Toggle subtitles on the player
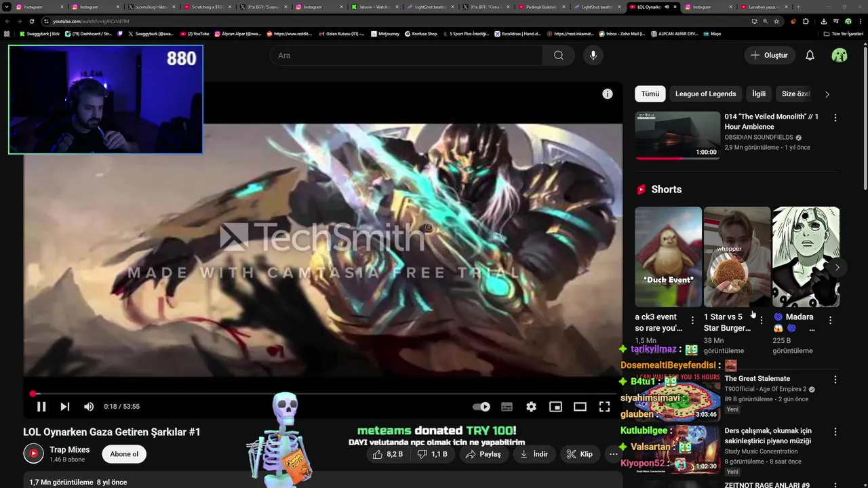 pyautogui.click(x=507, y=407)
